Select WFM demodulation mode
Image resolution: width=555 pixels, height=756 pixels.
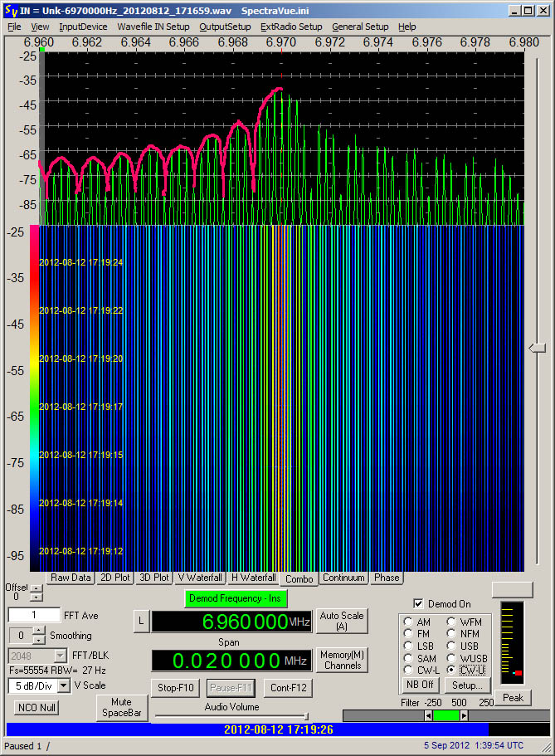tap(452, 622)
